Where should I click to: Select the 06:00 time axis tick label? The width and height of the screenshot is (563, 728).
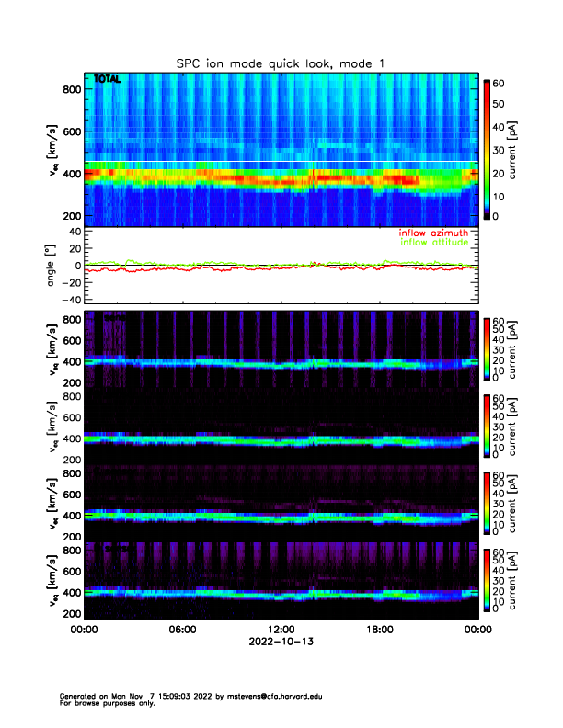tap(182, 630)
